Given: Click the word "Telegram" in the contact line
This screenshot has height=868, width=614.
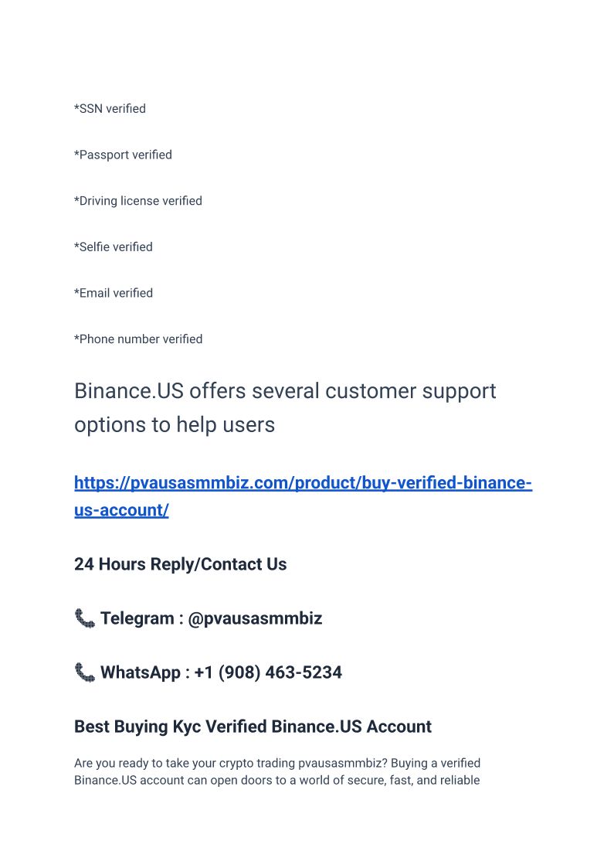Looking at the screenshot, I should 137,618.
